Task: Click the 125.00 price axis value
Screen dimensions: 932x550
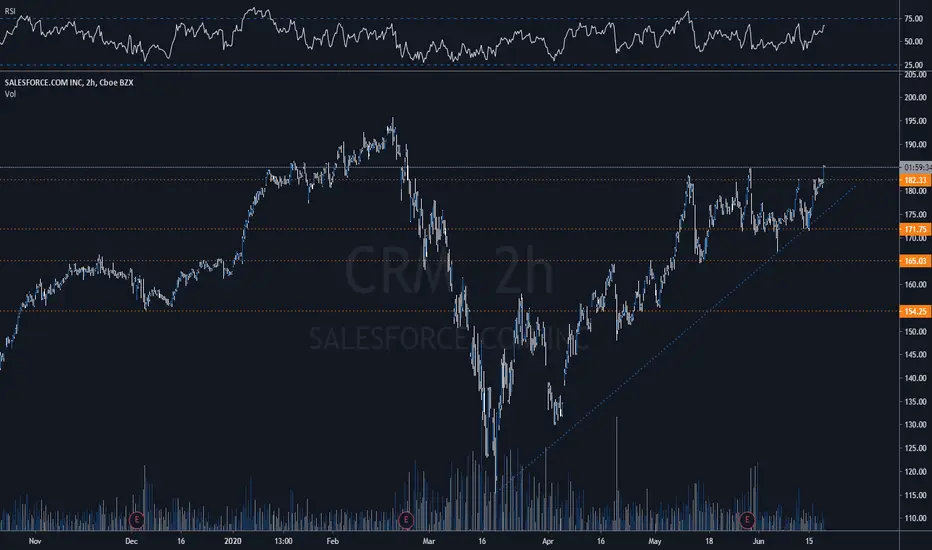Action: (x=915, y=448)
